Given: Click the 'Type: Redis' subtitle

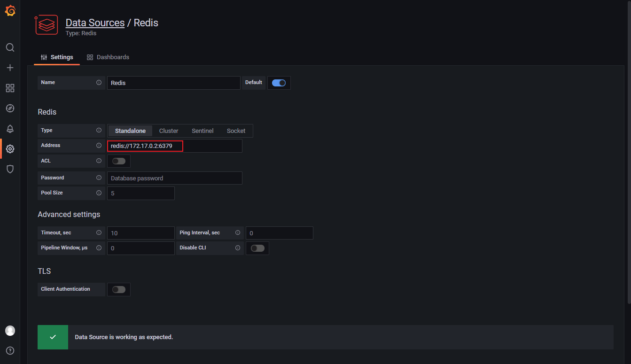Looking at the screenshot, I should (81, 33).
